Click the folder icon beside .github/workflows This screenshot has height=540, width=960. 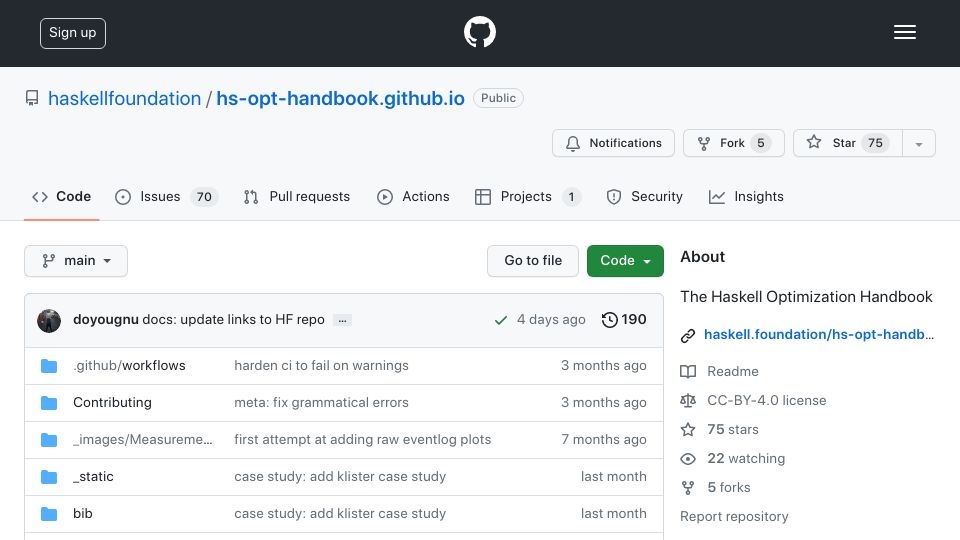pos(49,366)
